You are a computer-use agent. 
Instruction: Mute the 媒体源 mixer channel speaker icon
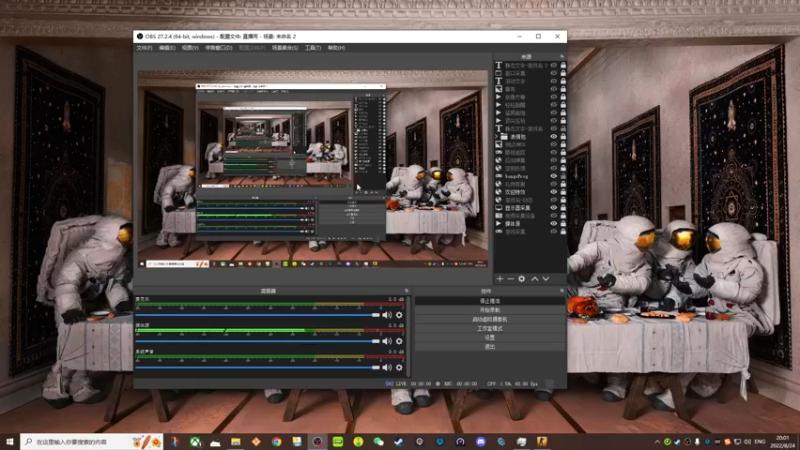pos(387,341)
